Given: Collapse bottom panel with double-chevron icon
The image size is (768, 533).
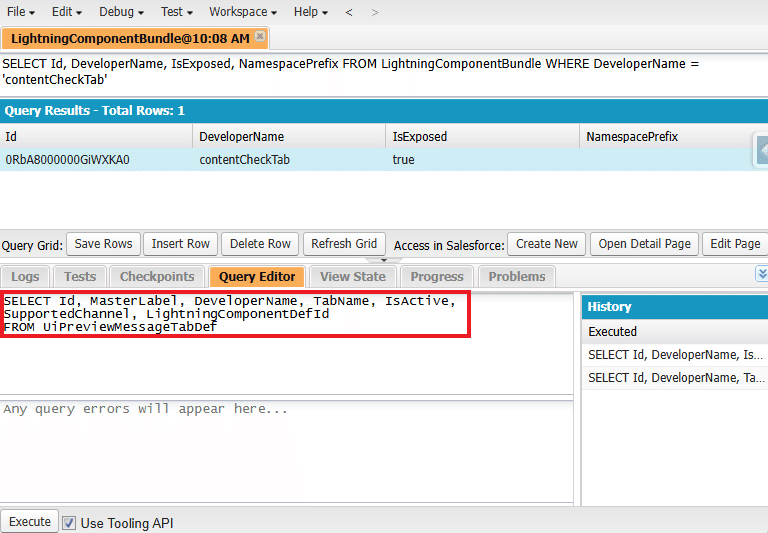Looking at the screenshot, I should click(x=762, y=274).
